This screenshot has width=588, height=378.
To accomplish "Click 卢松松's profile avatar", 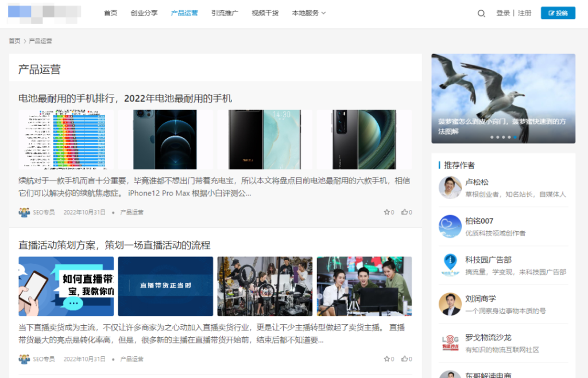I will pyautogui.click(x=450, y=186).
